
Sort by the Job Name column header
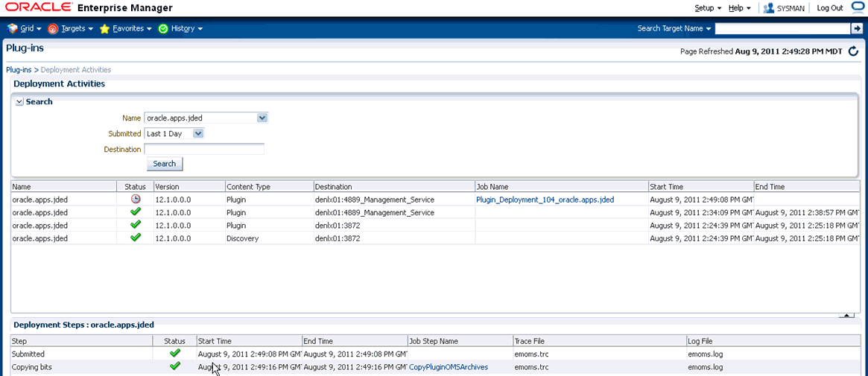click(x=561, y=187)
